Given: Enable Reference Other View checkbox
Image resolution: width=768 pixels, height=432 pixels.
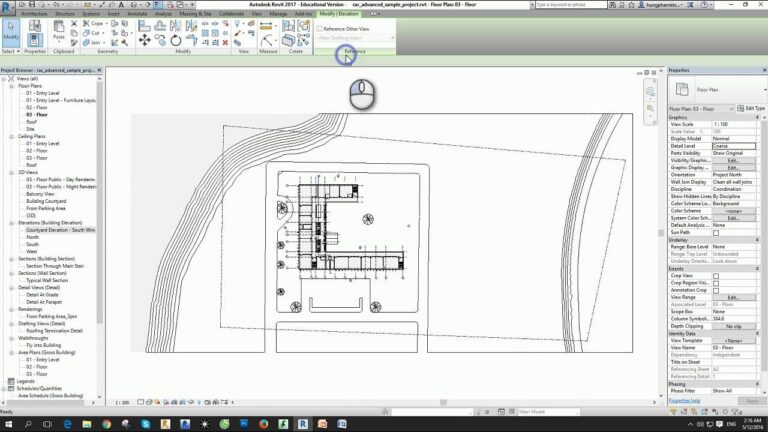Looking at the screenshot, I should pos(320,29).
